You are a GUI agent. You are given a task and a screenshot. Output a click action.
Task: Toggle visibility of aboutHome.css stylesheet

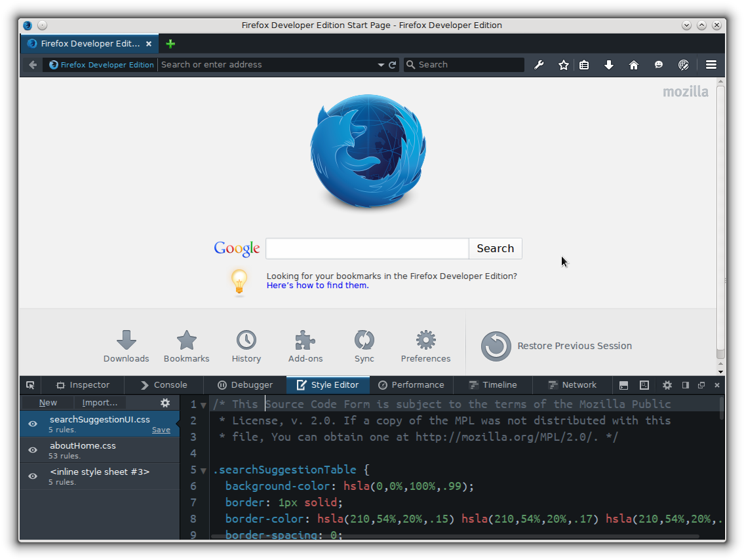click(x=33, y=450)
